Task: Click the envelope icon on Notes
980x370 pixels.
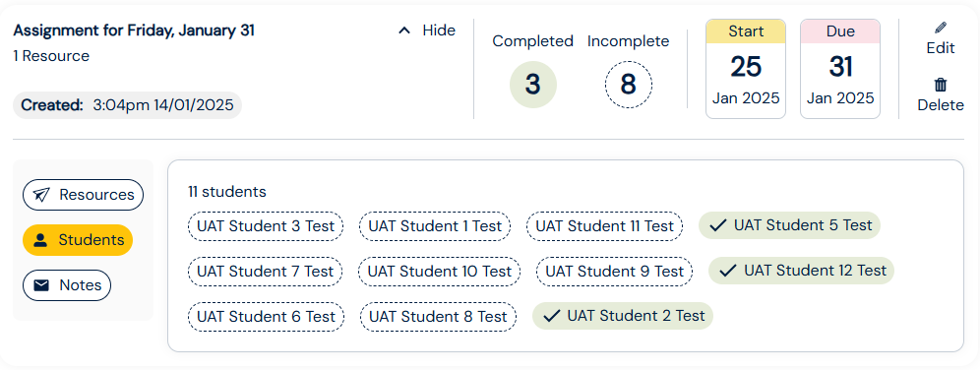Action: tap(41, 285)
